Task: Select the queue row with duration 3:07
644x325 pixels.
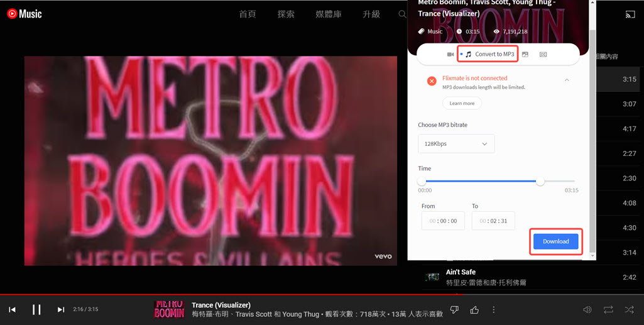Action: (x=618, y=104)
